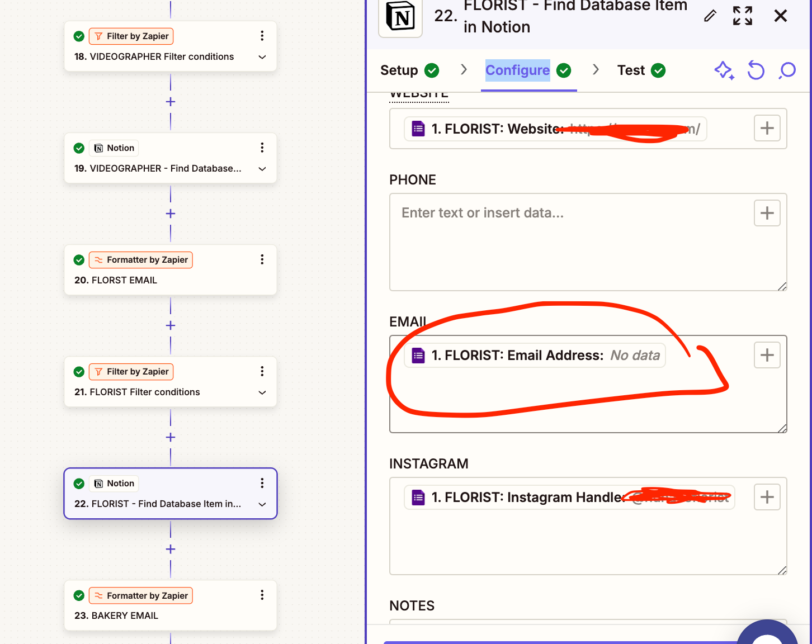The width and height of the screenshot is (812, 644).
Task: Click the chevron between Setup and Configure
Action: point(464,69)
